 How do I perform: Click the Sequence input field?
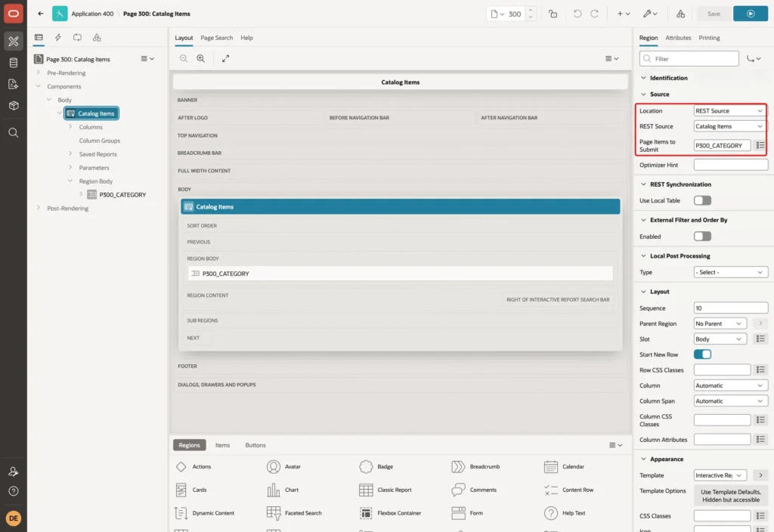(731, 308)
